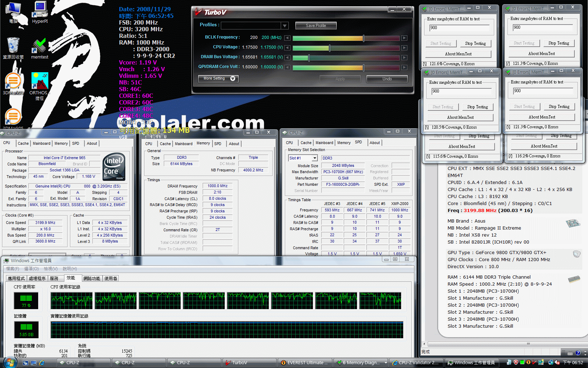This screenshot has height=368, width=588.
Task: Click About MemTest in the 116.2% Coverage window
Action: (x=544, y=146)
